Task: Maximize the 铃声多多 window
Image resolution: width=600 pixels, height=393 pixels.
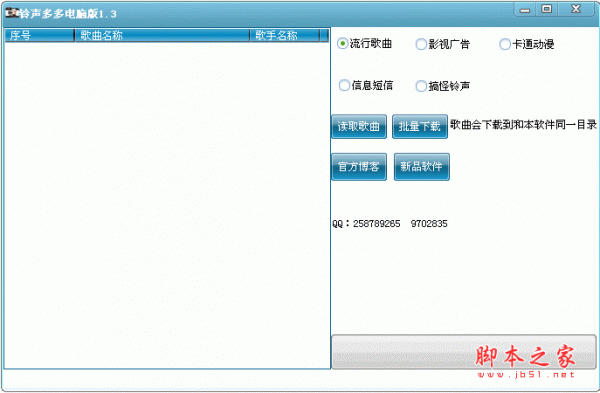Action: tap(547, 9)
